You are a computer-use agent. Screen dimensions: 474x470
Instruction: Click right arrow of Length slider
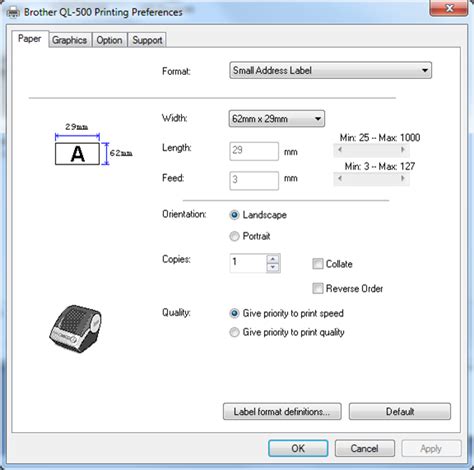(403, 150)
